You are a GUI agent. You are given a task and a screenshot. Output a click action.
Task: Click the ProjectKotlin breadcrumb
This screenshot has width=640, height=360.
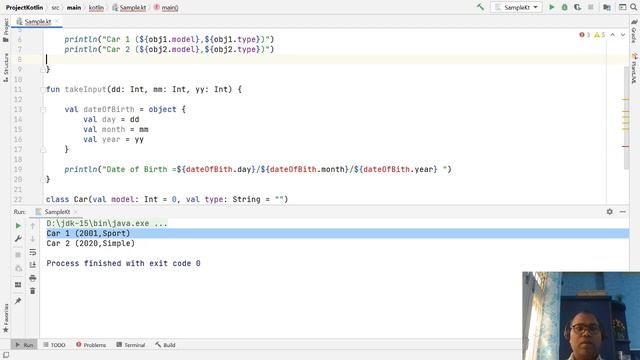click(24, 7)
